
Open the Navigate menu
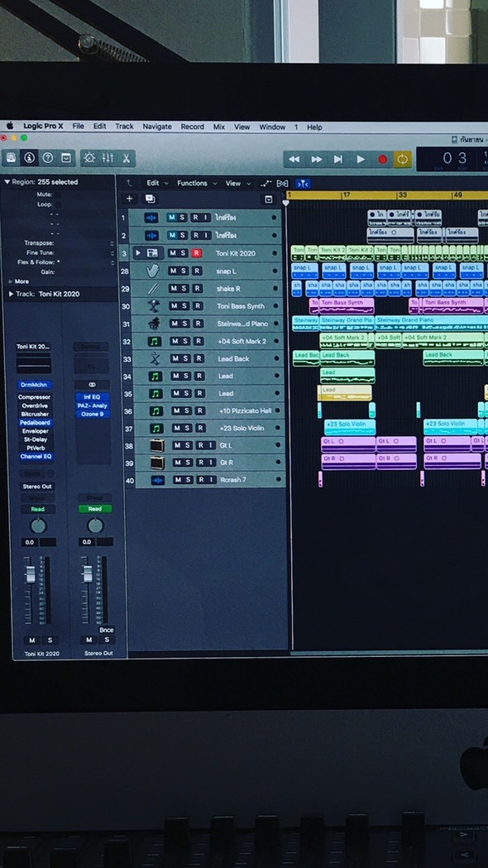[x=157, y=127]
